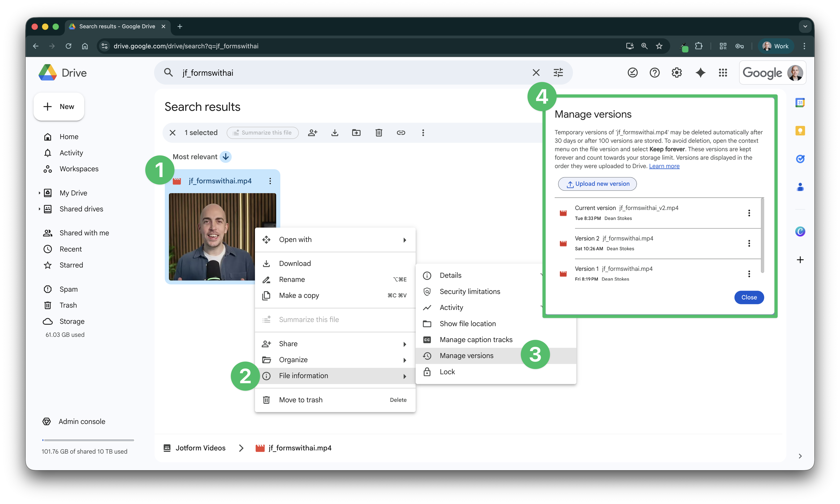This screenshot has width=840, height=504.
Task: Clear selection with the X beside 1 selected
Action: pyautogui.click(x=173, y=133)
